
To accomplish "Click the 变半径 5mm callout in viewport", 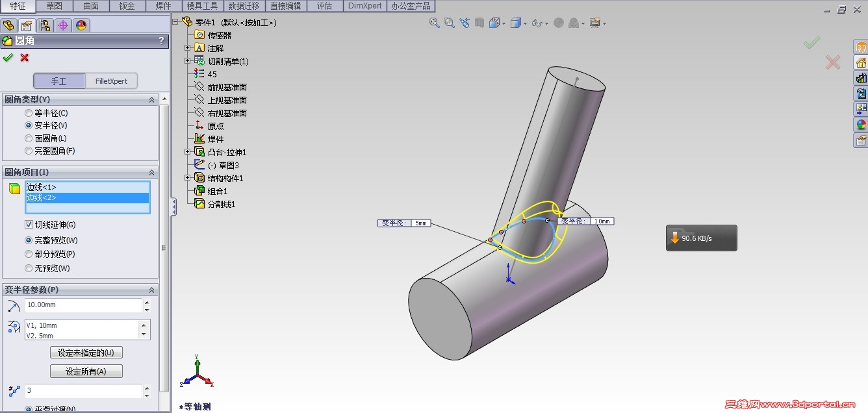I will pyautogui.click(x=404, y=223).
